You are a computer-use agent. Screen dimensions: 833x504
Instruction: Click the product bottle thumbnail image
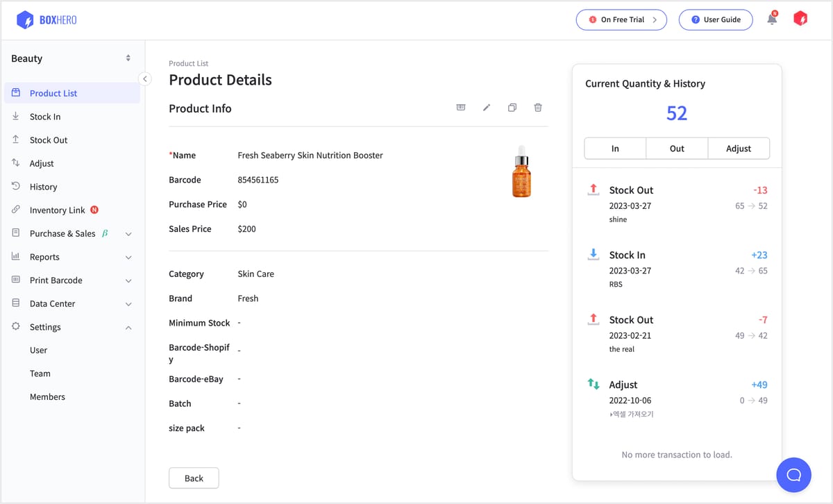[x=522, y=172]
